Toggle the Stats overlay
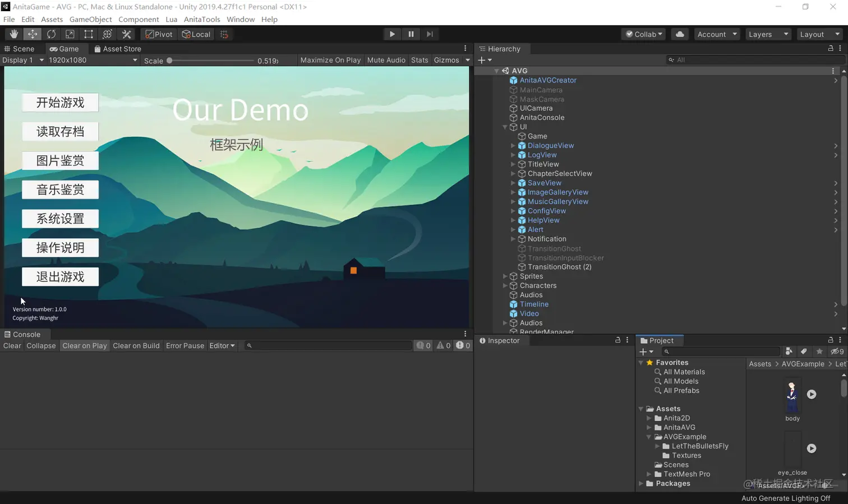 [x=420, y=60]
